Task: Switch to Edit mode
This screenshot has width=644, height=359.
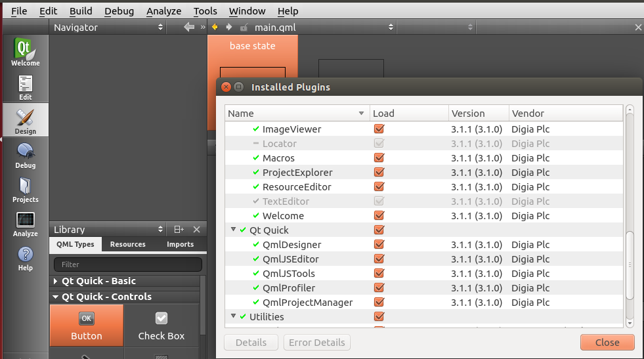Action: click(x=25, y=87)
